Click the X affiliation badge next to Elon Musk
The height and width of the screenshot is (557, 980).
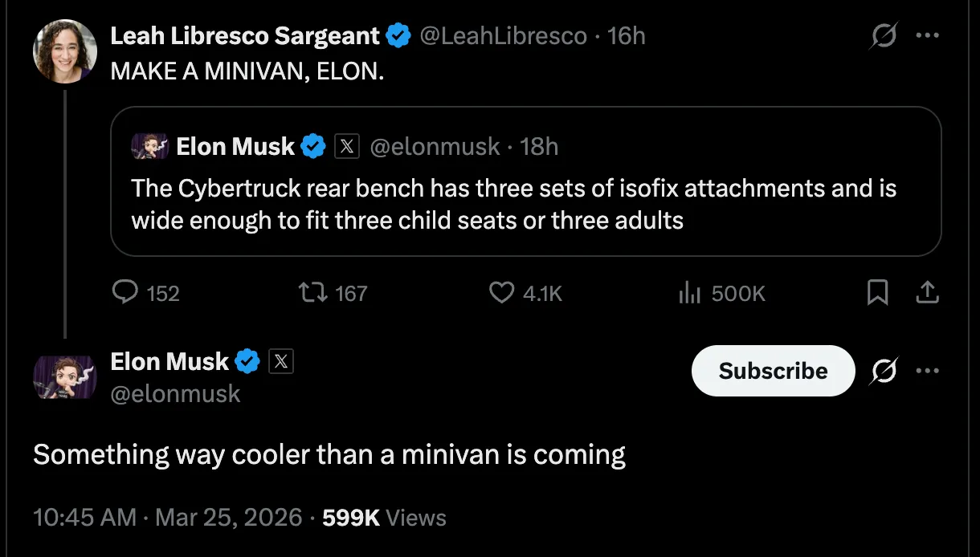tap(280, 361)
